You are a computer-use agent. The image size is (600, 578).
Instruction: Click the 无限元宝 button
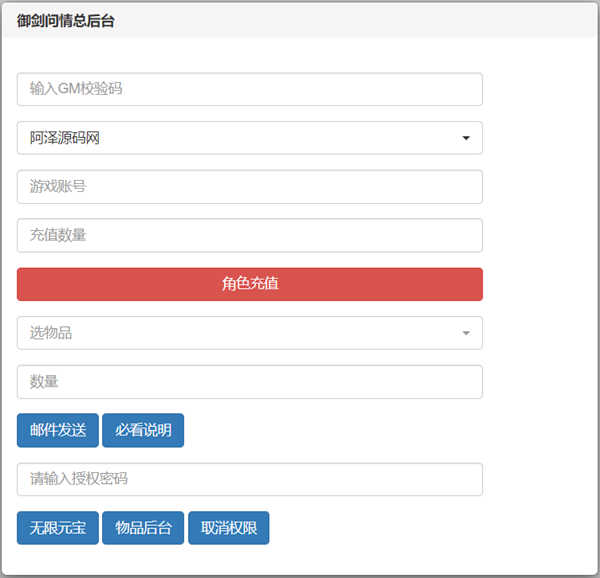[x=58, y=528]
